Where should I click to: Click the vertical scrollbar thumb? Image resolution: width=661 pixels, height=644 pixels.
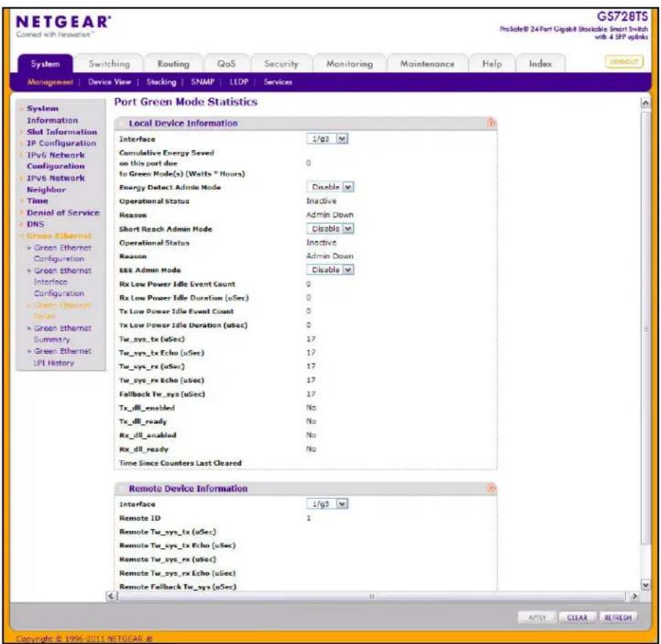click(645, 329)
